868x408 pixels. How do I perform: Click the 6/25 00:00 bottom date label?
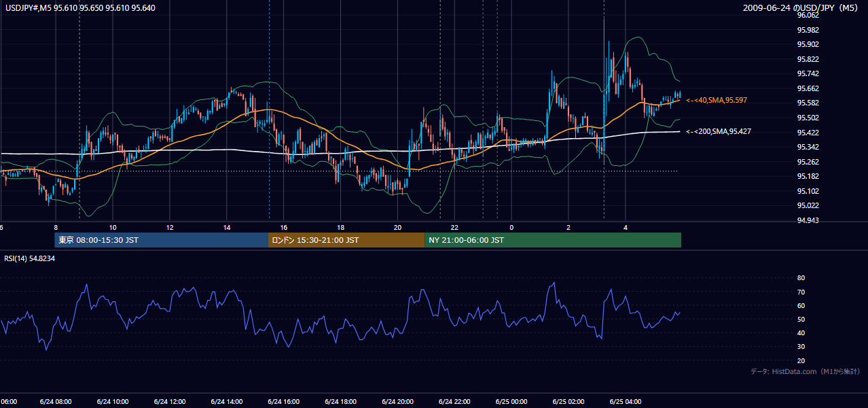511,402
